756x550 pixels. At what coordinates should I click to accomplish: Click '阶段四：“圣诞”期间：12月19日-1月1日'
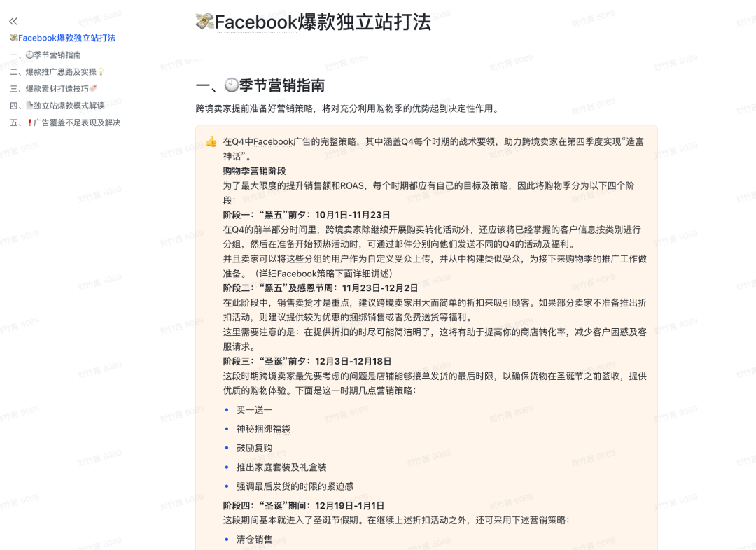pyautogui.click(x=304, y=506)
